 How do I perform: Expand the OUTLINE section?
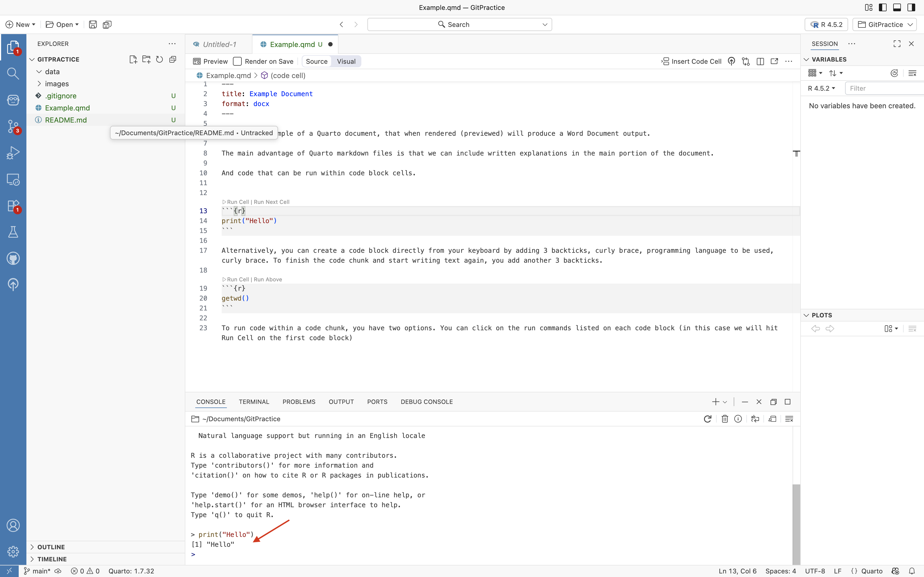tap(51, 547)
